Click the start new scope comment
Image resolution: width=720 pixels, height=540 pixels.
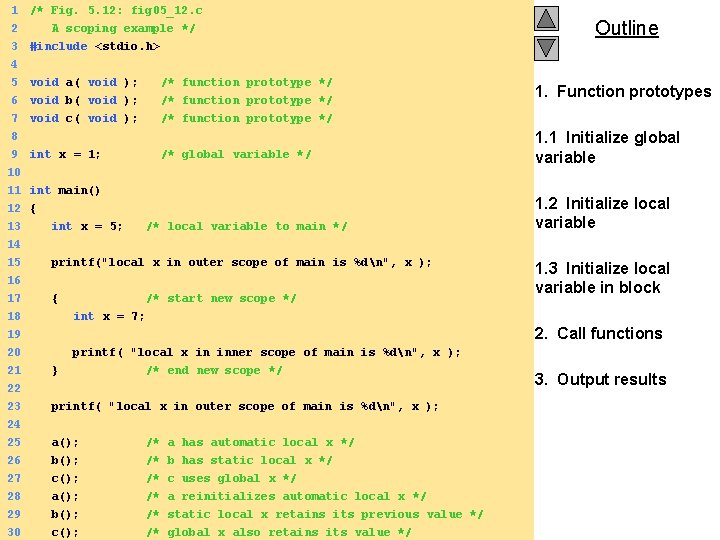[221, 298]
